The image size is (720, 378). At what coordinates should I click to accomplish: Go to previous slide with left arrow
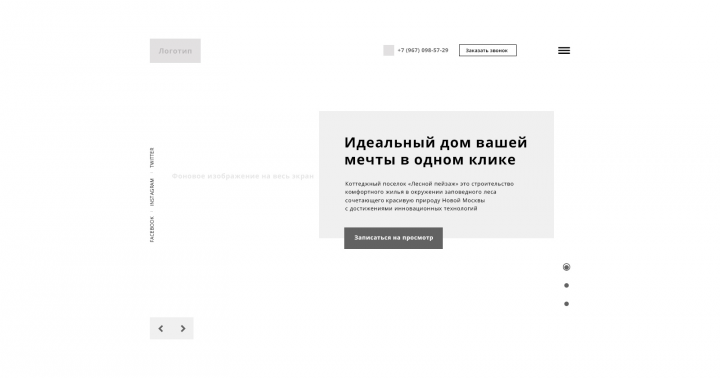point(161,328)
